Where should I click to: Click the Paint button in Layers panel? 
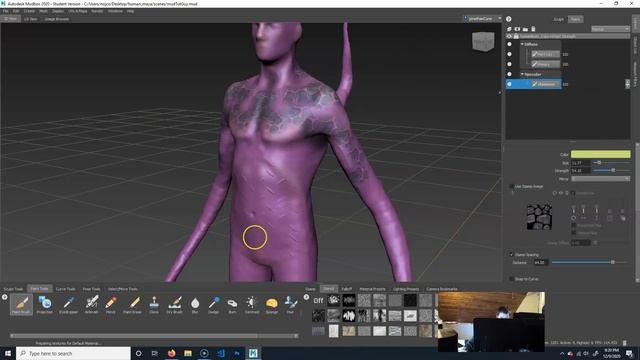point(576,19)
